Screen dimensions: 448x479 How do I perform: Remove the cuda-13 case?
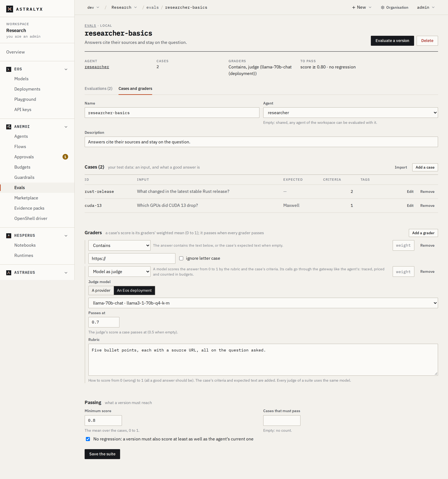pyautogui.click(x=427, y=206)
